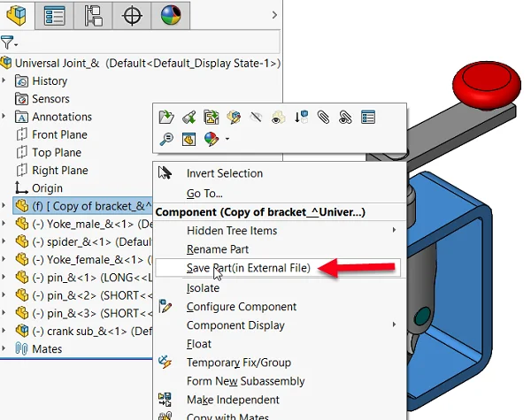Viewport: 531px width, 420px height.
Task: Open the ConfigurationManager tab
Action: coord(93,16)
